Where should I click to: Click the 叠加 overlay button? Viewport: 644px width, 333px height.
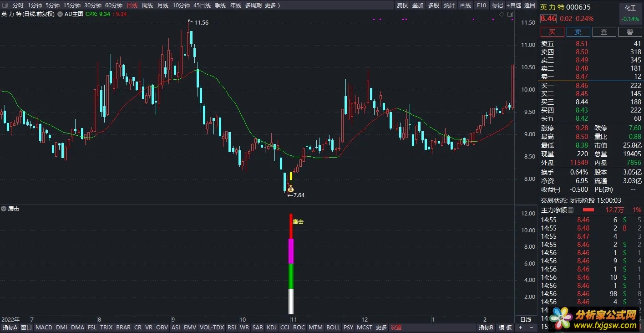tap(418, 5)
